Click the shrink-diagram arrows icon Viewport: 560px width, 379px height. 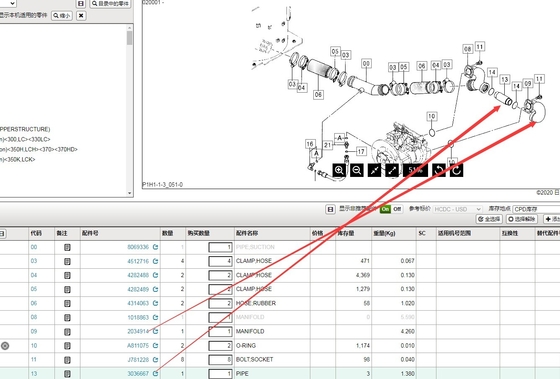point(374,170)
